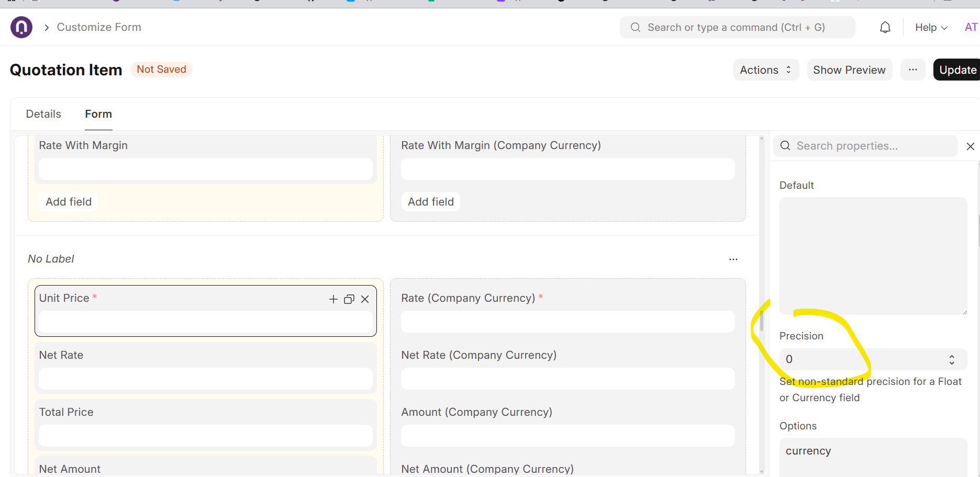The image size is (980, 477).
Task: Open the notifications bell
Action: pos(885,27)
